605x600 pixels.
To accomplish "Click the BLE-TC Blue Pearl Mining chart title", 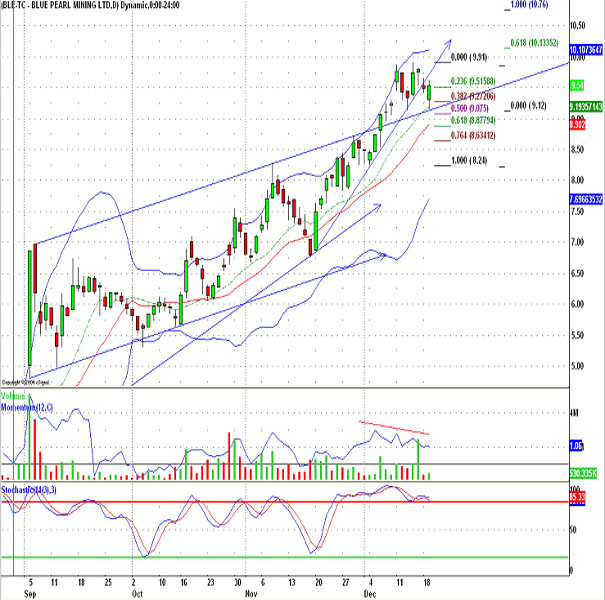I will (90, 5).
